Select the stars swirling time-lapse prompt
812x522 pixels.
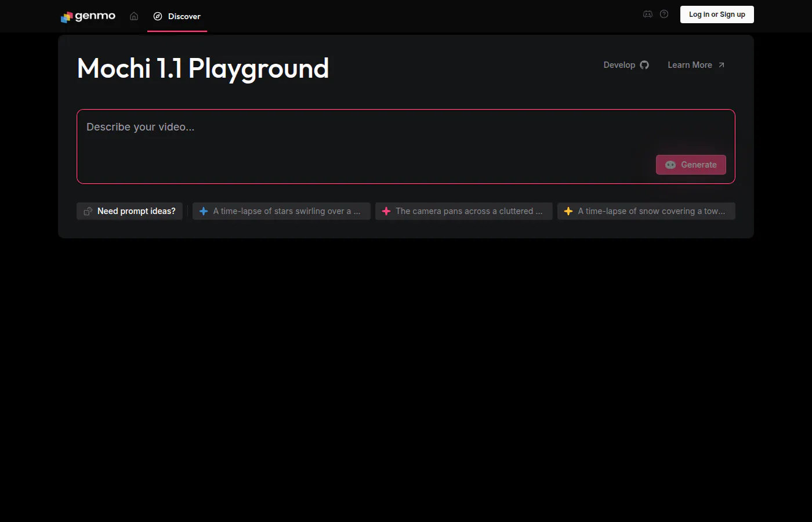281,211
